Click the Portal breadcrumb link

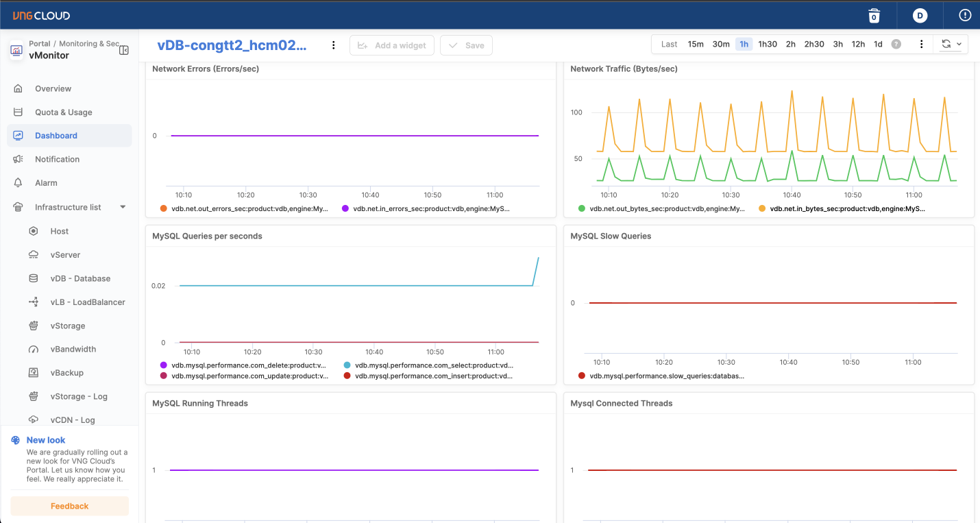click(x=39, y=43)
